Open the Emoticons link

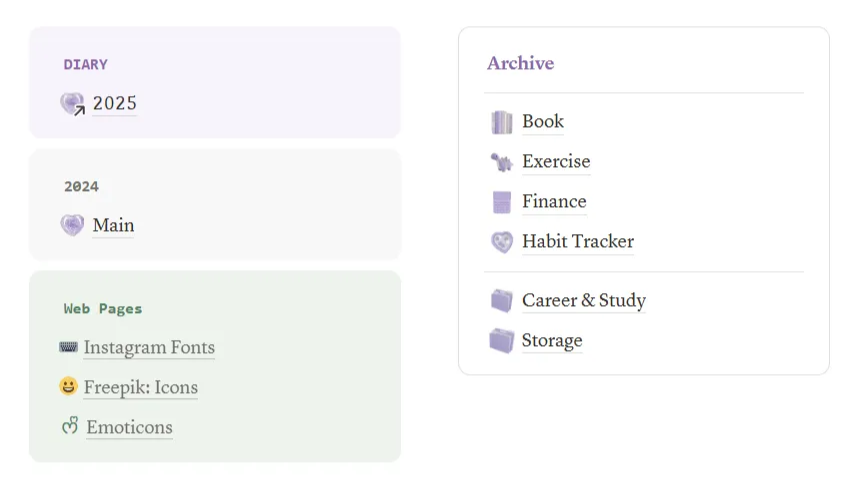(129, 427)
